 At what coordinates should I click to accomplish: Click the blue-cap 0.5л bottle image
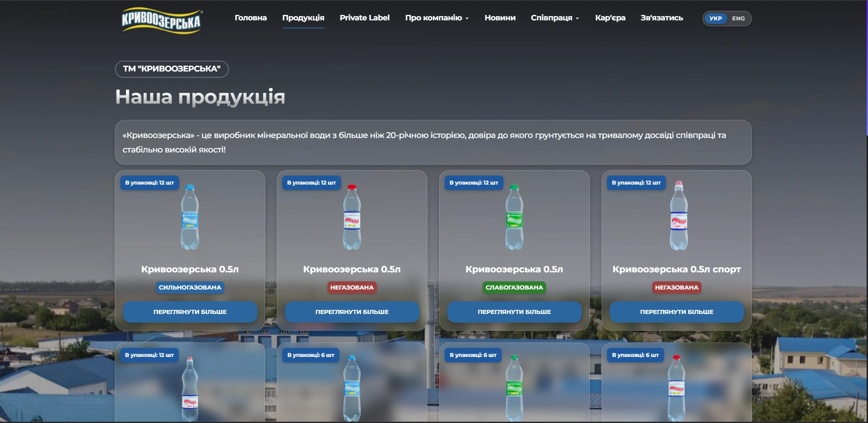190,217
